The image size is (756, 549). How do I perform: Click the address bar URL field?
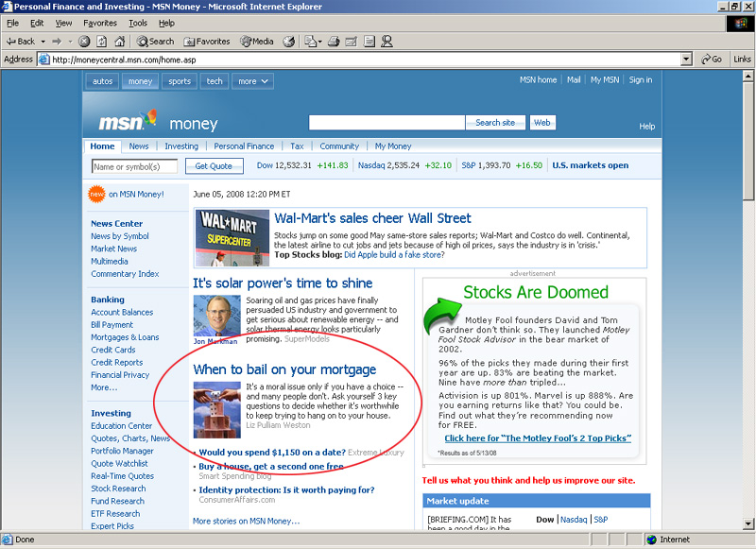[x=365, y=60]
